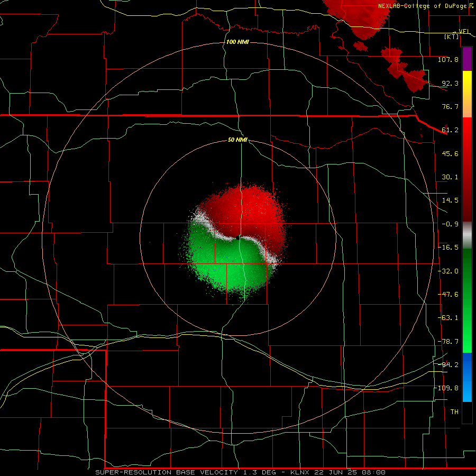Select the 92.3 legend value

(450, 83)
